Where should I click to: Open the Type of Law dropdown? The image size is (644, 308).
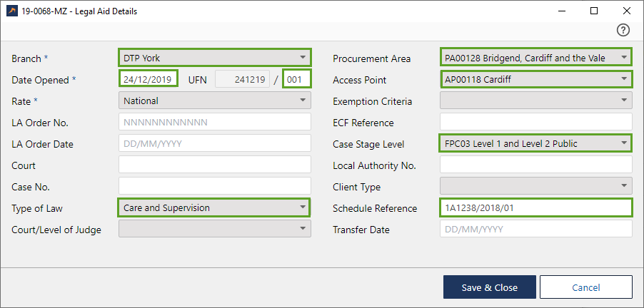213,207
